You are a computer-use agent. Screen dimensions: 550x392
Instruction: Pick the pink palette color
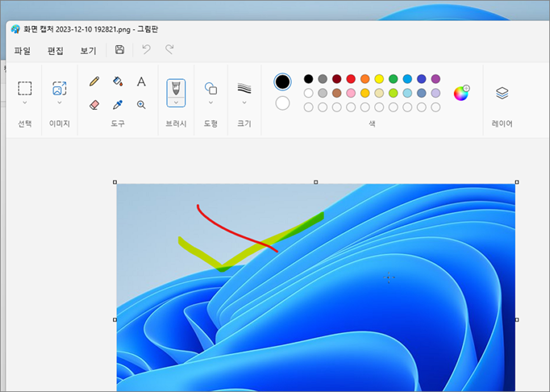tap(351, 93)
